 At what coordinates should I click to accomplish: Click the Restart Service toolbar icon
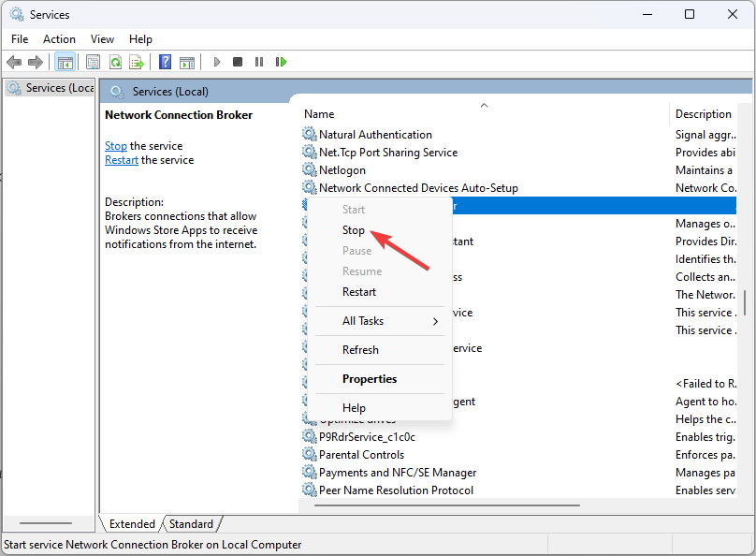coord(281,62)
